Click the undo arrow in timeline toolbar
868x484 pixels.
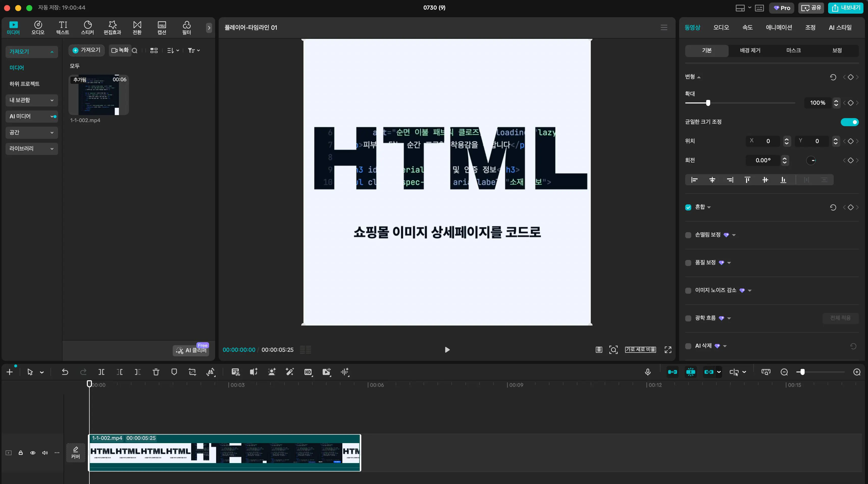(x=65, y=372)
